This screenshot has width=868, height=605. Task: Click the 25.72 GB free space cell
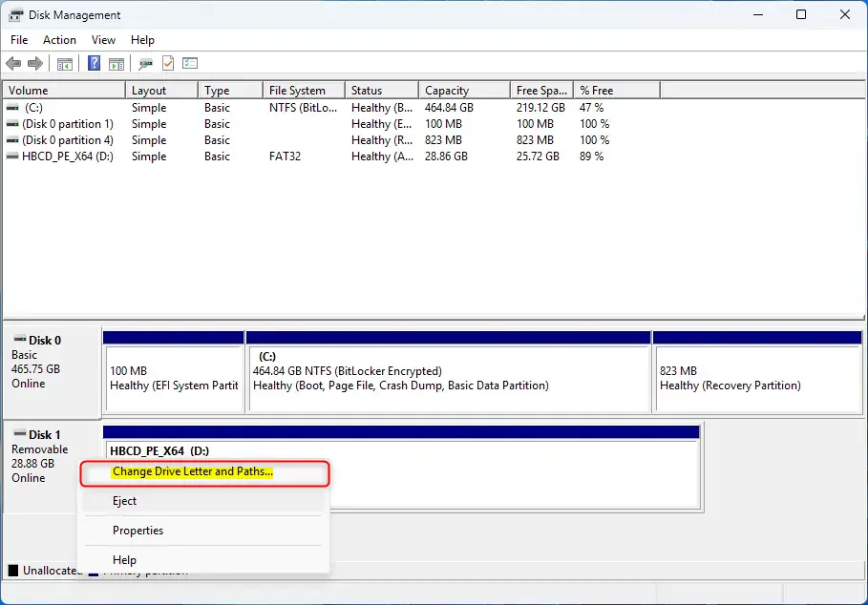(538, 156)
